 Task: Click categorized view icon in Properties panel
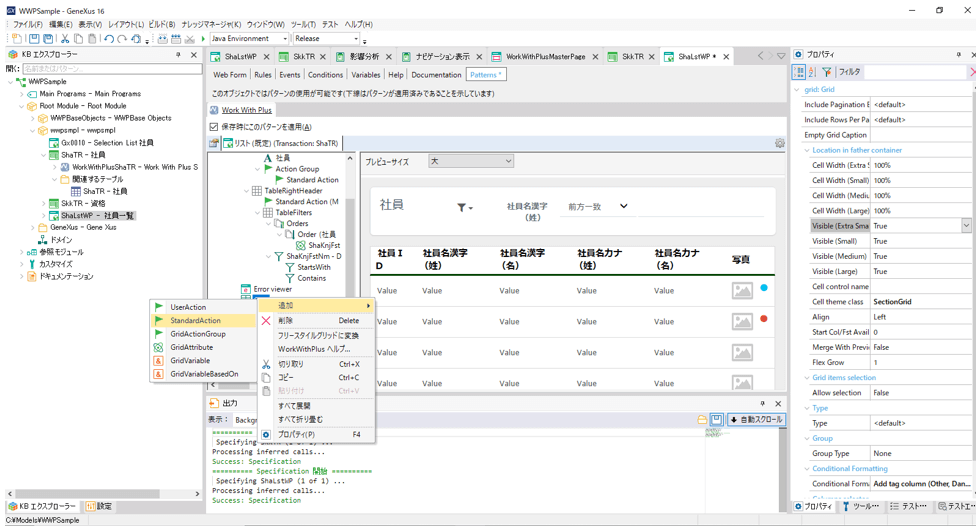click(x=799, y=72)
